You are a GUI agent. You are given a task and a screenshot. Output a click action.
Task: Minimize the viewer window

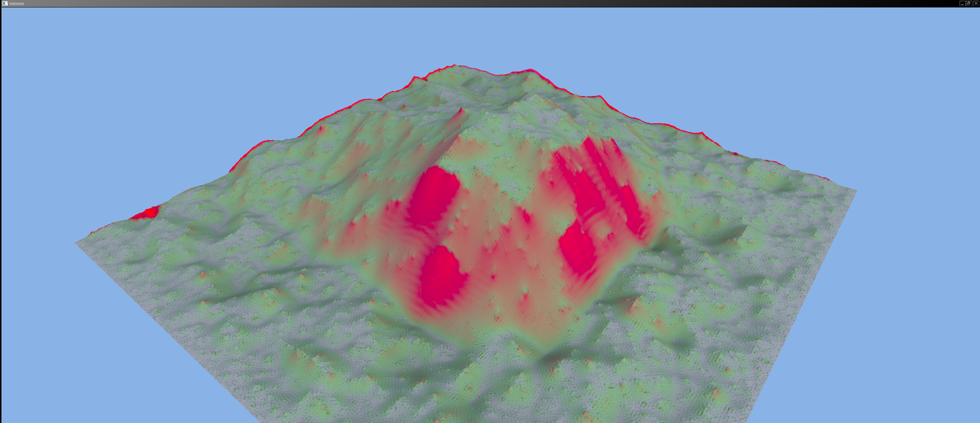962,4
